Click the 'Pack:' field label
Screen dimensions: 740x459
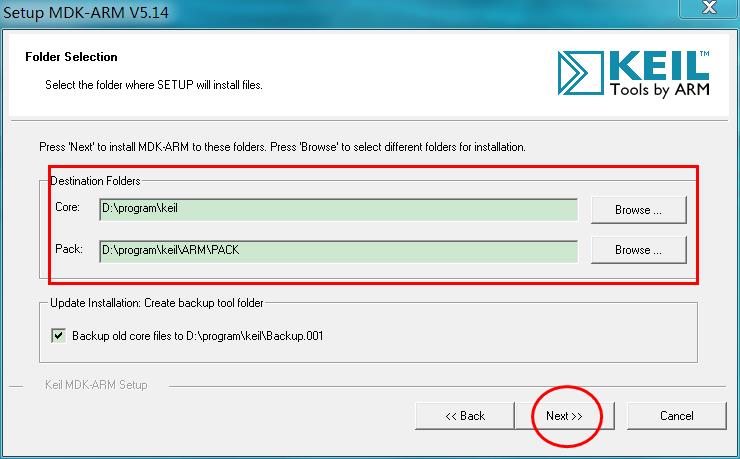[x=69, y=249]
